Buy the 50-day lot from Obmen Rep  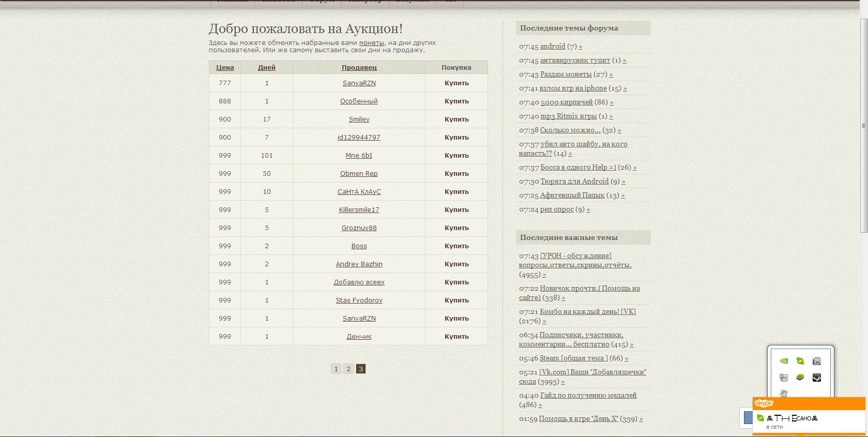point(456,173)
